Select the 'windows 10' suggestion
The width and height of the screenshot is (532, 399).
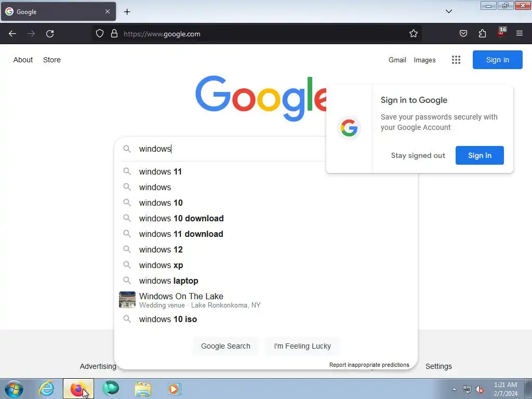[x=266, y=203]
